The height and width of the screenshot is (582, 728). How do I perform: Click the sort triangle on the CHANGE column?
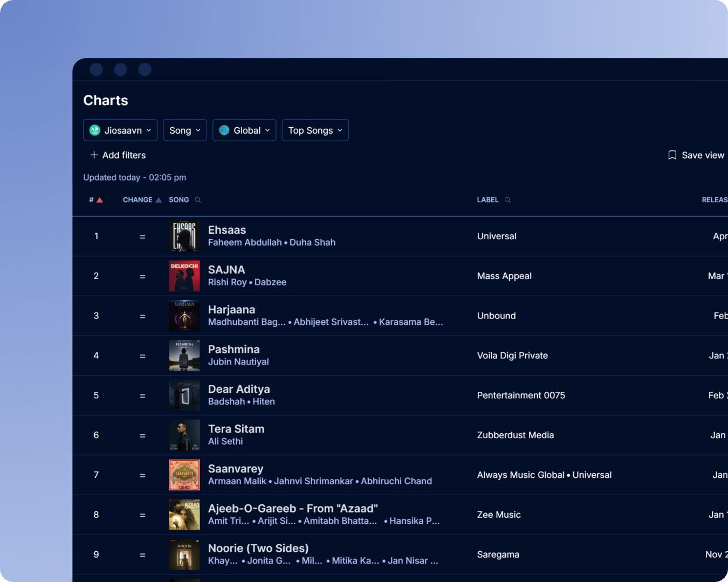(x=159, y=199)
